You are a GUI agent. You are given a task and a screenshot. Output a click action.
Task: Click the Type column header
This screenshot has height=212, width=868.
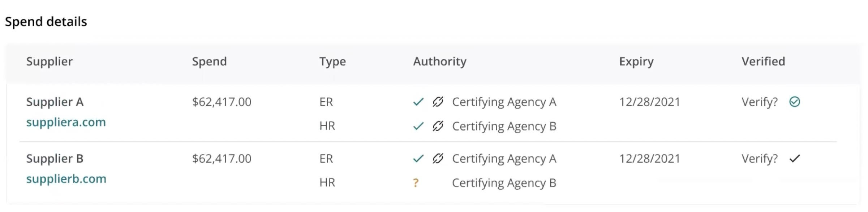[332, 62]
